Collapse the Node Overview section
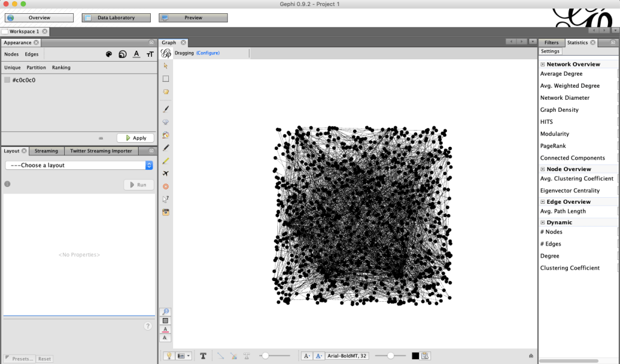Viewport: 620px width, 364px height. [x=543, y=169]
